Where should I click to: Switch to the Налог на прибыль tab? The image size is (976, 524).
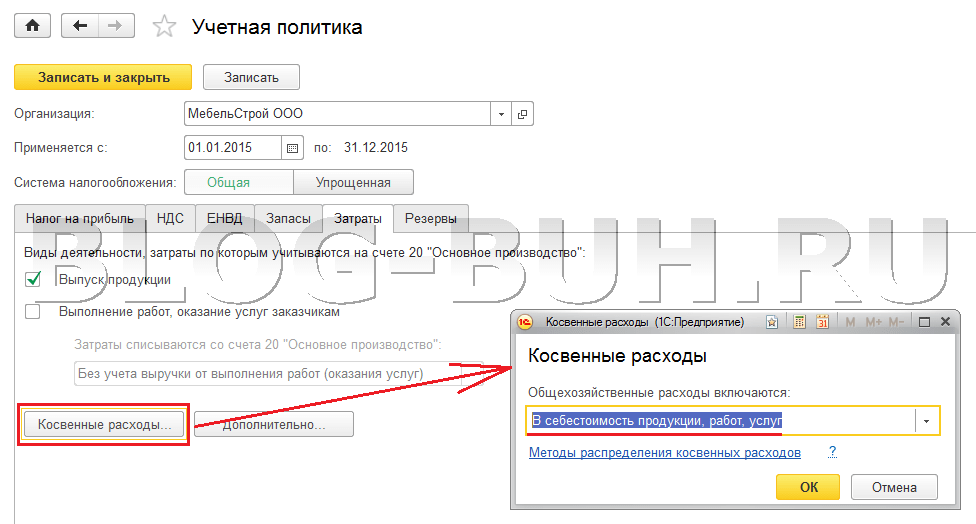pyautogui.click(x=79, y=218)
